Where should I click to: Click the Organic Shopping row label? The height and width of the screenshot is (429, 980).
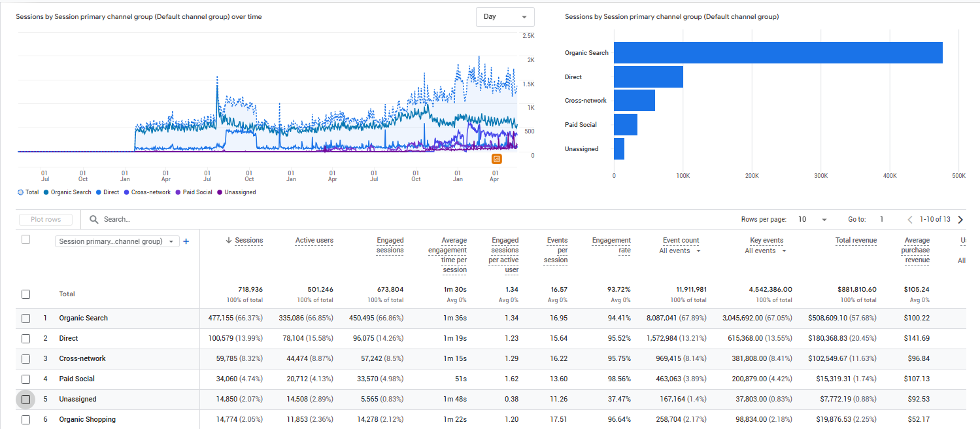pyautogui.click(x=87, y=420)
